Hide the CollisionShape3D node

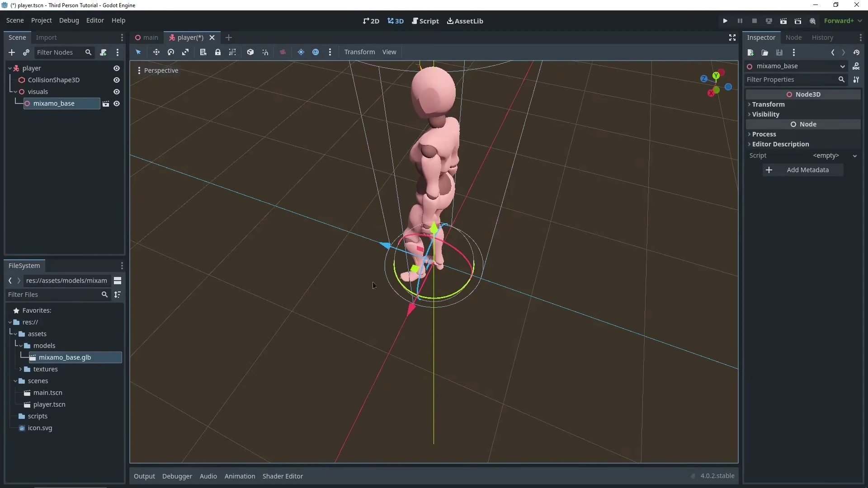click(117, 80)
